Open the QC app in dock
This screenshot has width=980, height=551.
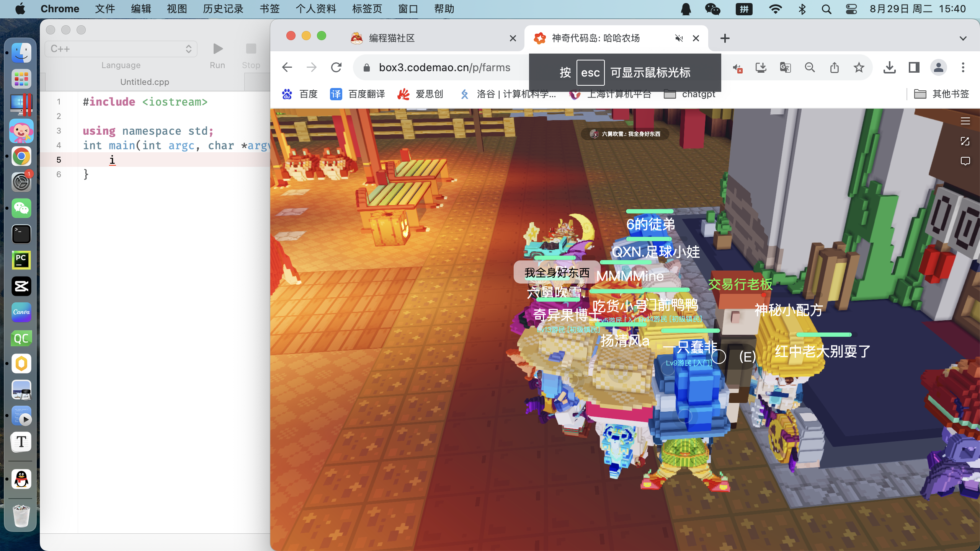(21, 338)
